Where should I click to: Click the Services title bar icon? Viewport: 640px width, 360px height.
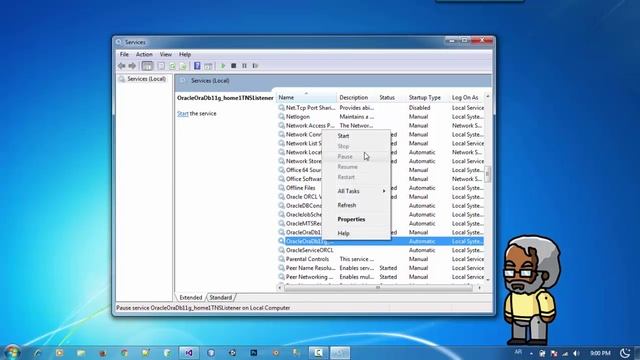(119, 42)
